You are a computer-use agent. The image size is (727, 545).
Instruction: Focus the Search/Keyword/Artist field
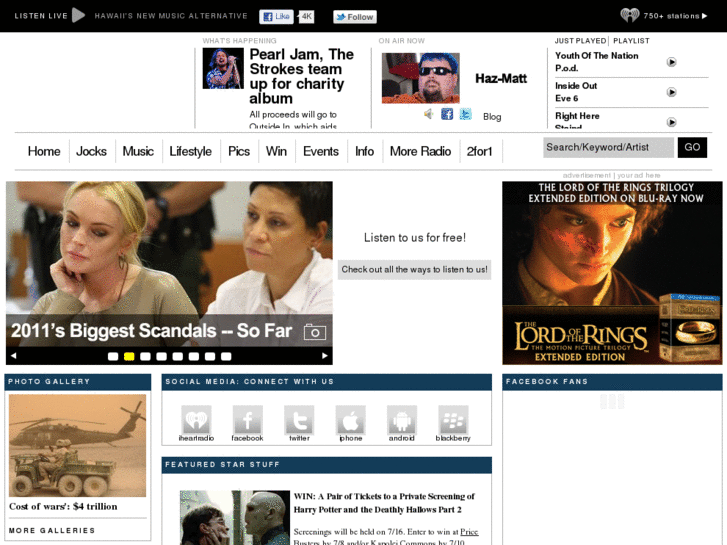(608, 147)
